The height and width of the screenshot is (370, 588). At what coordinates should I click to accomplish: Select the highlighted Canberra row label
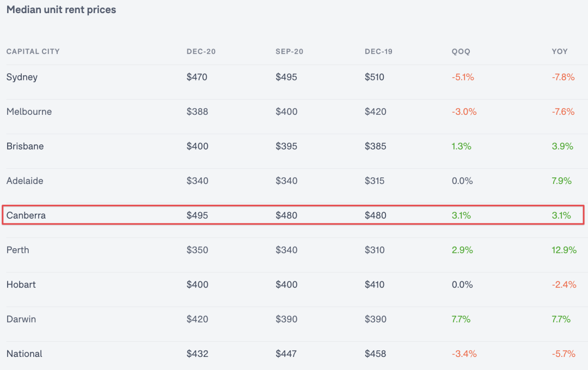coord(26,215)
